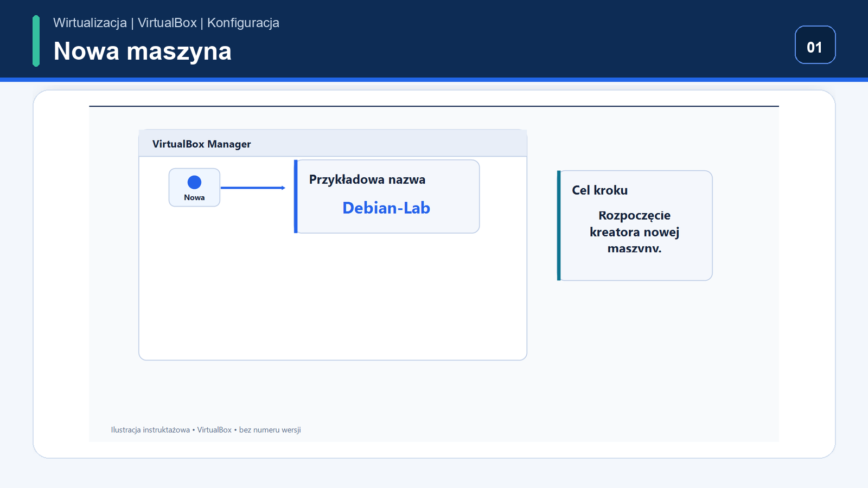Click the slide number 01 badge
868x488 pixels.
(x=815, y=45)
